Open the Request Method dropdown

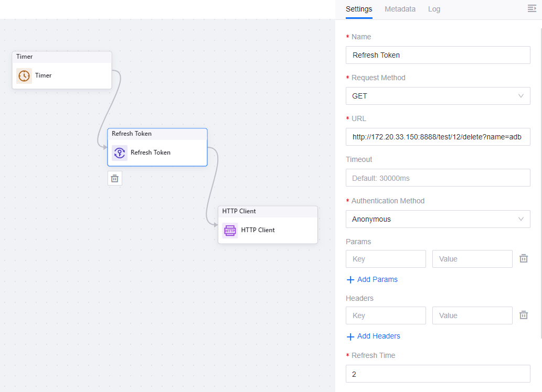[438, 96]
